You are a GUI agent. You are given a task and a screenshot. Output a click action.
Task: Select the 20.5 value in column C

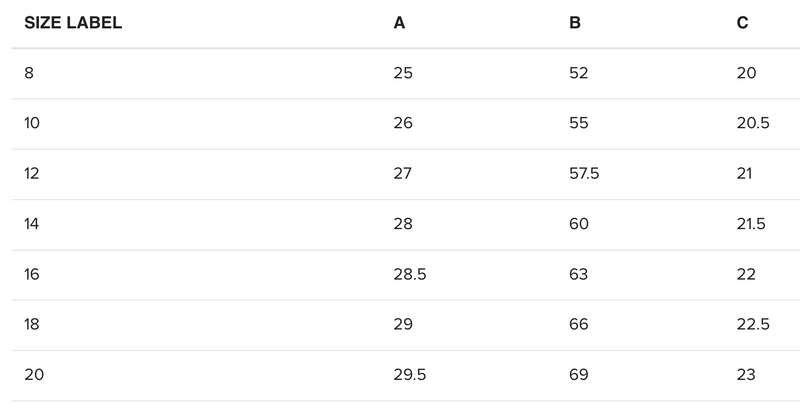tap(752, 123)
